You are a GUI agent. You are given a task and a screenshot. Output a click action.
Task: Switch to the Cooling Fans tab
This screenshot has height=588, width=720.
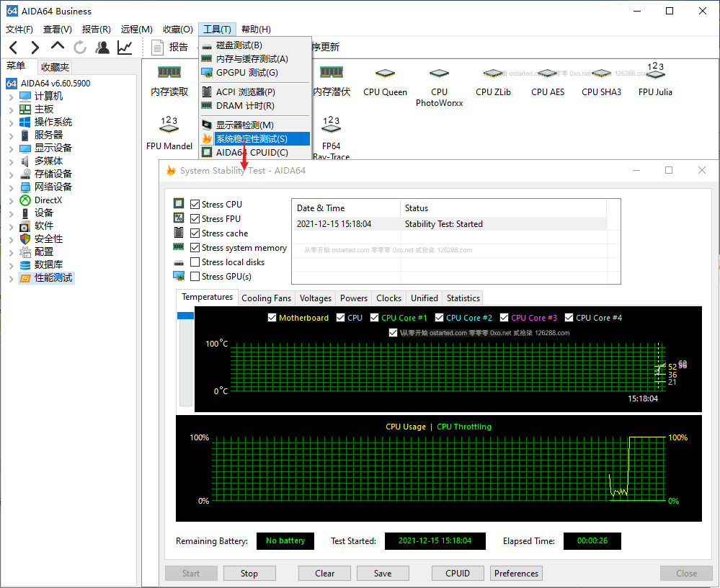(x=267, y=298)
